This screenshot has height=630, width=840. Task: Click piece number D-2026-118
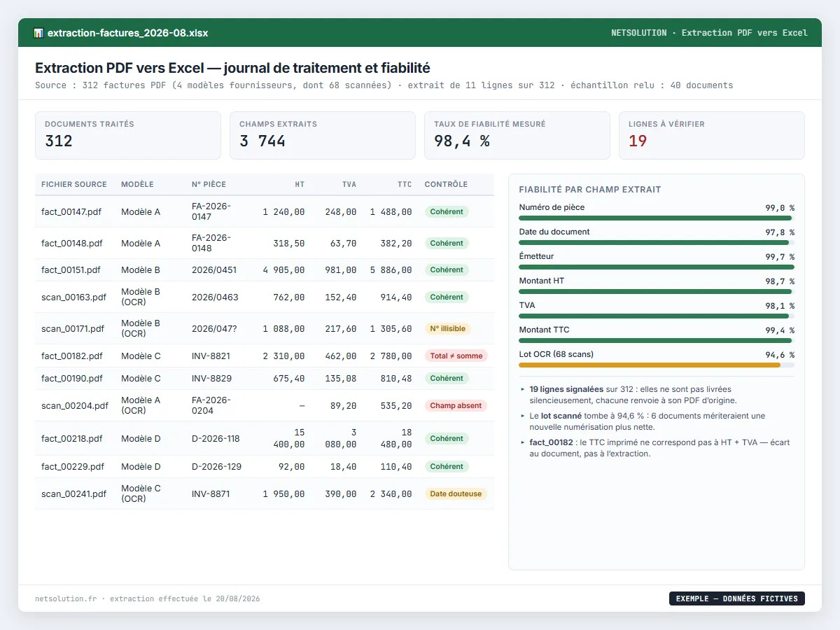[x=216, y=438]
